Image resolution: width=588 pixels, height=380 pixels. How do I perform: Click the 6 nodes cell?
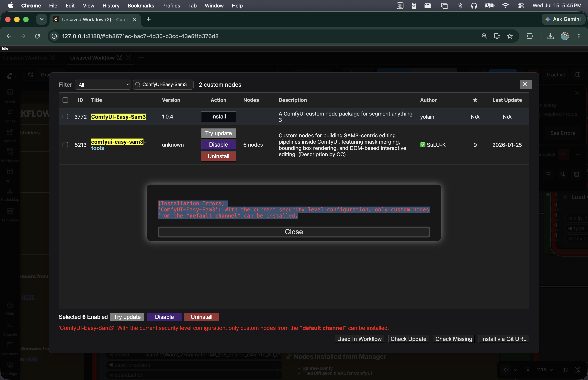pyautogui.click(x=253, y=145)
